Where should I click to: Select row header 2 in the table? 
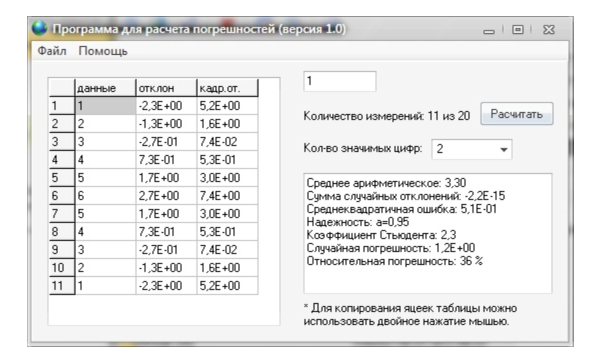click(62, 124)
